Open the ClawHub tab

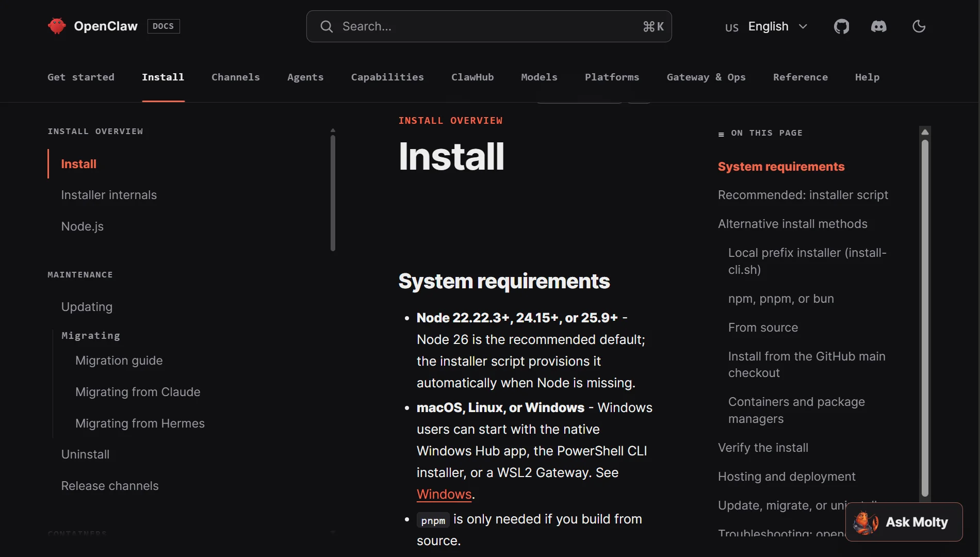coord(472,77)
